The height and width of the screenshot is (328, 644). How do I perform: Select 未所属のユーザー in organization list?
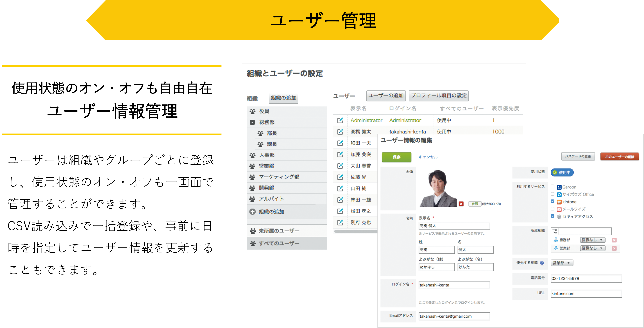(279, 231)
